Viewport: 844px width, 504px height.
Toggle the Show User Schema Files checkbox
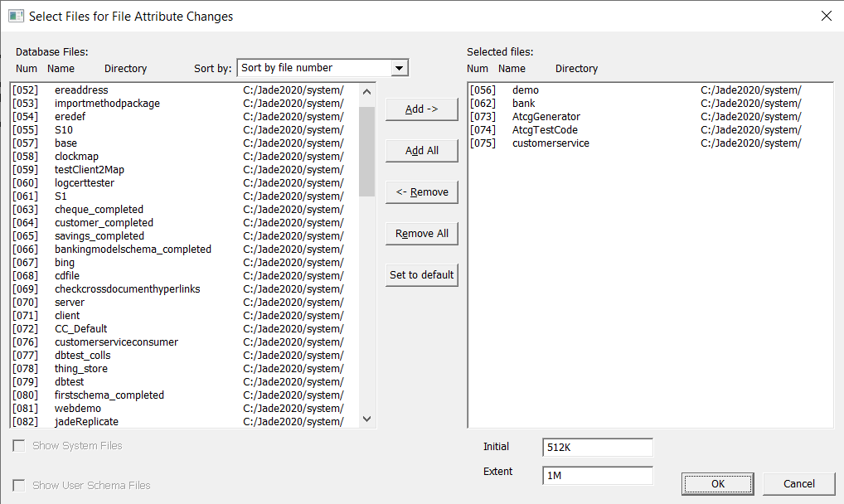coord(19,486)
